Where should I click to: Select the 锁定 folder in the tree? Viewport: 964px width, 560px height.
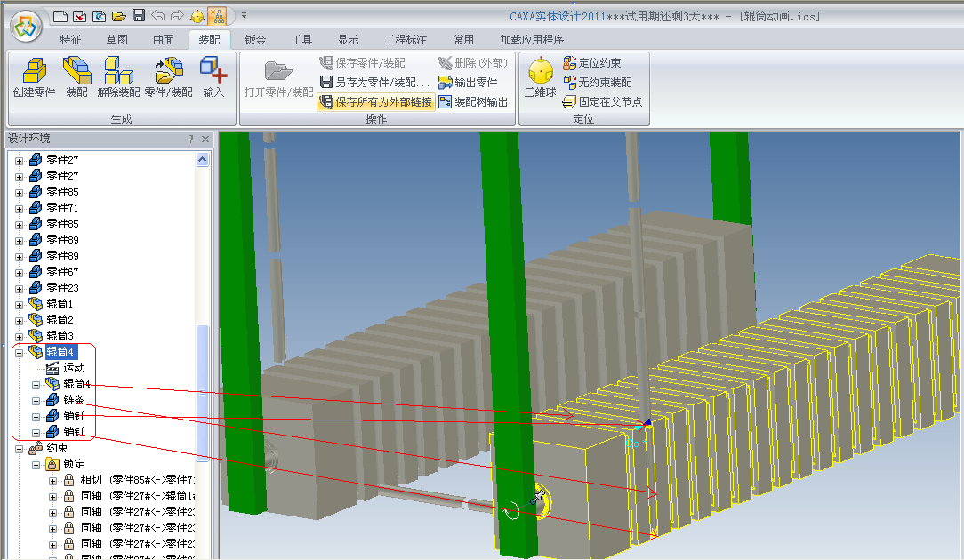click(x=75, y=463)
